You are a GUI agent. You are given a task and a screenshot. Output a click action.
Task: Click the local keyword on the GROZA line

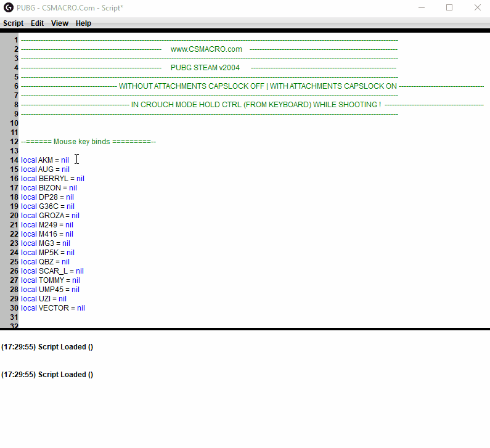29,216
